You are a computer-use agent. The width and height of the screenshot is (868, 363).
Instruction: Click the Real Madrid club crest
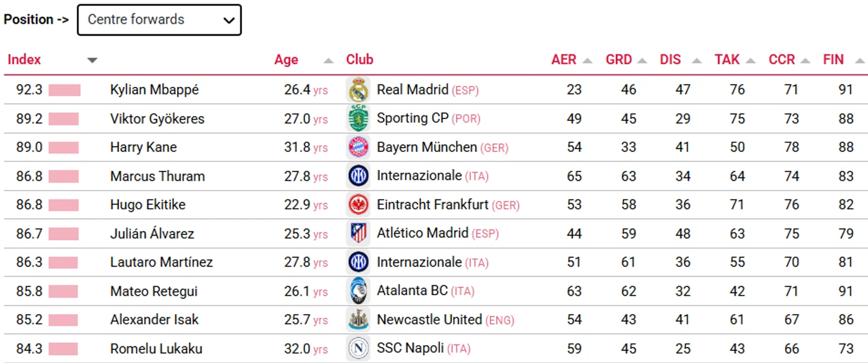(x=358, y=90)
